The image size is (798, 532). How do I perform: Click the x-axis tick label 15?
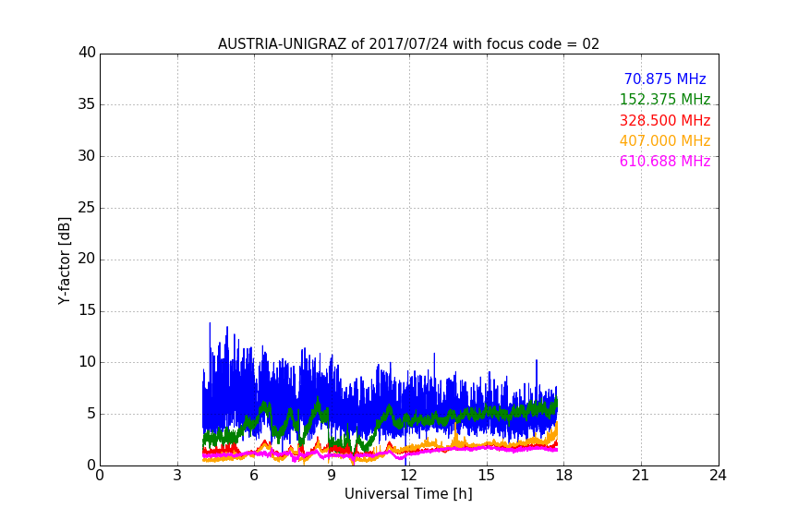[487, 476]
